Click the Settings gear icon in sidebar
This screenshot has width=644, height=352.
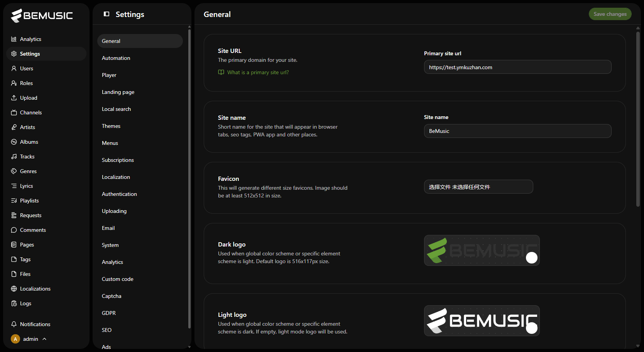[x=14, y=54]
